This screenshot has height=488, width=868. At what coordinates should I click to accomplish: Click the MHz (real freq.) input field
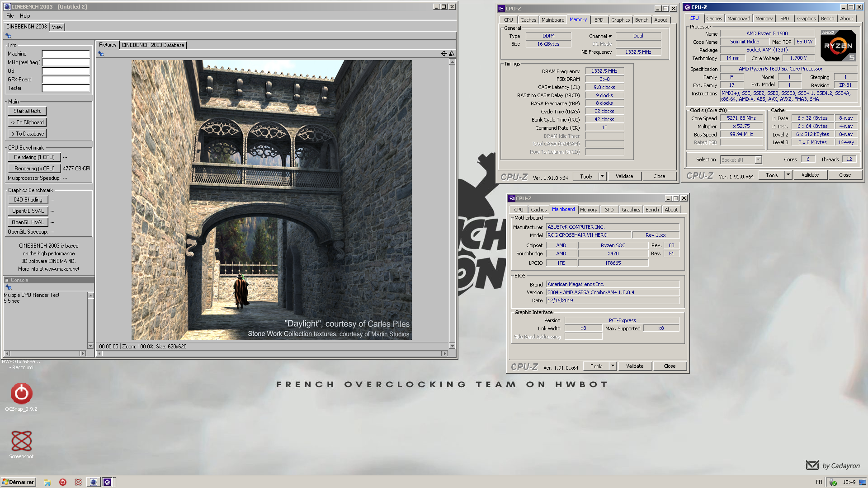click(x=66, y=62)
